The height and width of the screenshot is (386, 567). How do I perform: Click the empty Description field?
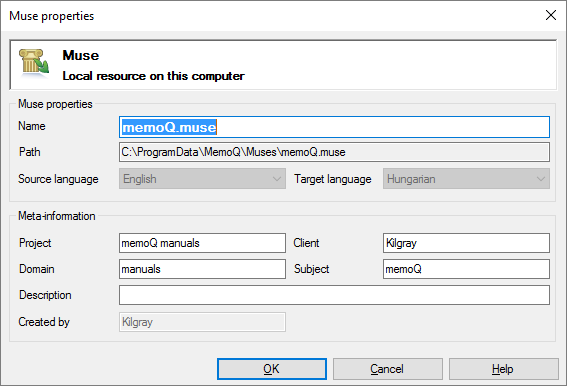coord(334,295)
